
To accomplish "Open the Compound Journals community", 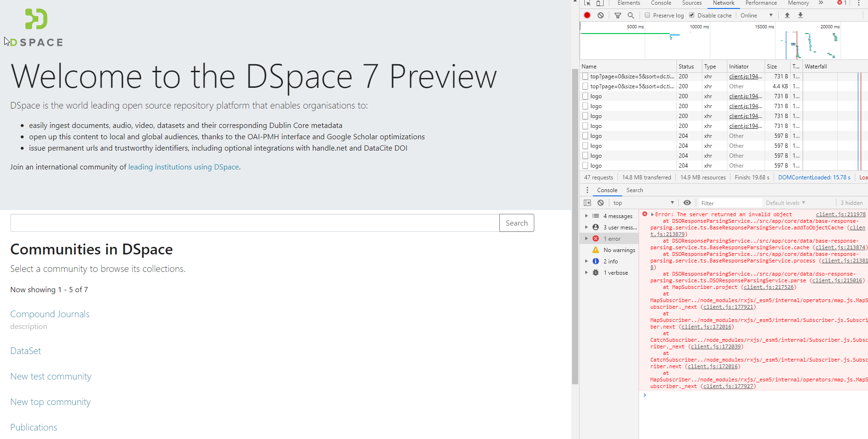I will [50, 314].
